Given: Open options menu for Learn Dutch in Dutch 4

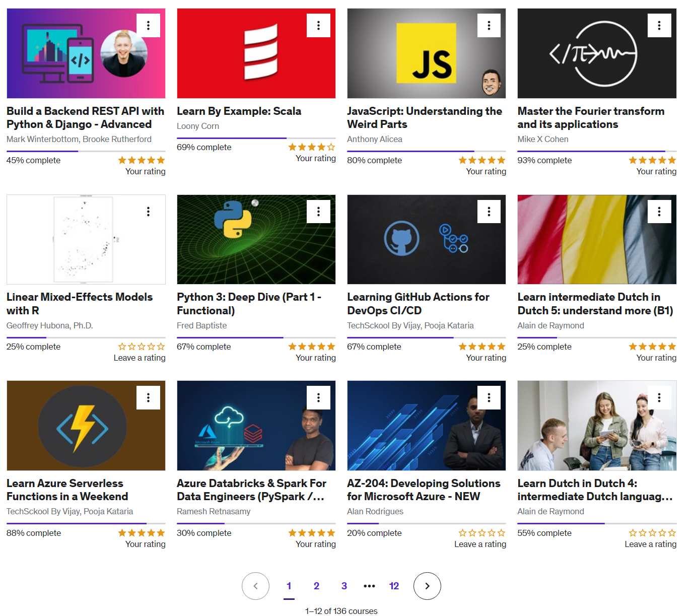Looking at the screenshot, I should click(659, 397).
